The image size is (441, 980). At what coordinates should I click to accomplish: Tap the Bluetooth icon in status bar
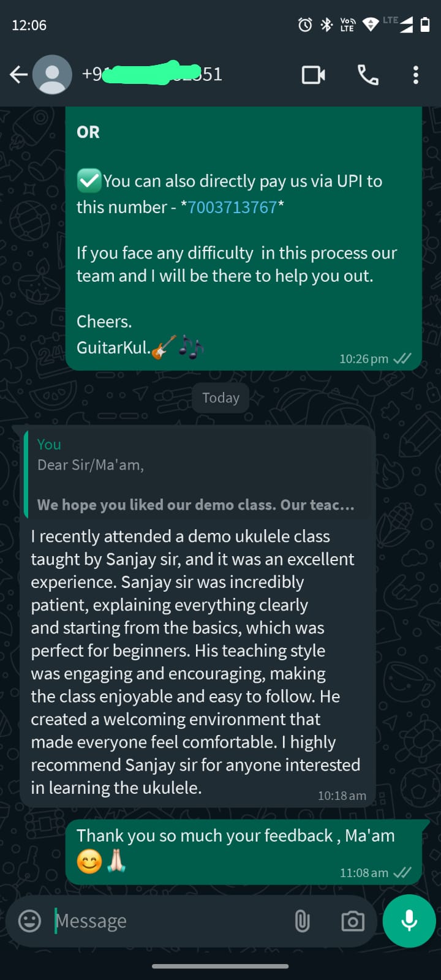tap(326, 24)
